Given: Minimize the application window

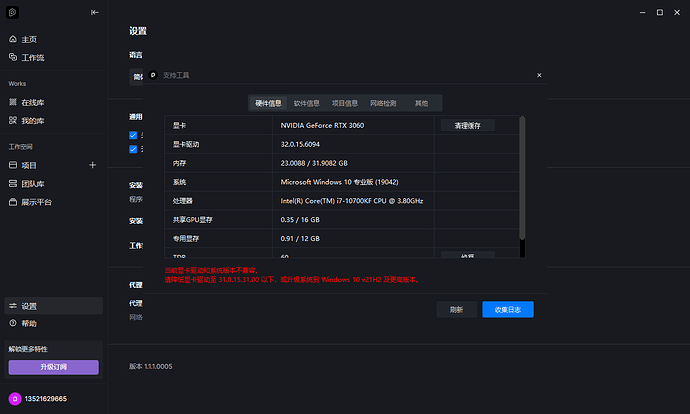Looking at the screenshot, I should click(642, 12).
